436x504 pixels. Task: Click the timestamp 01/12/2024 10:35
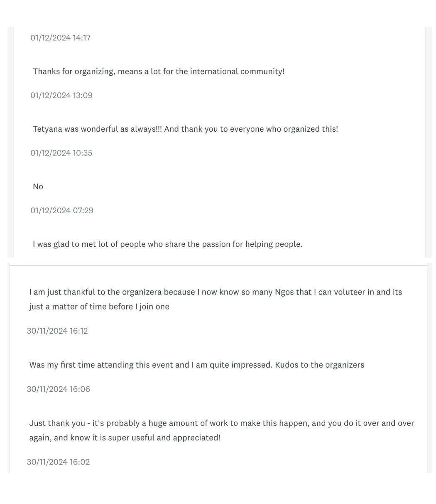pos(61,153)
